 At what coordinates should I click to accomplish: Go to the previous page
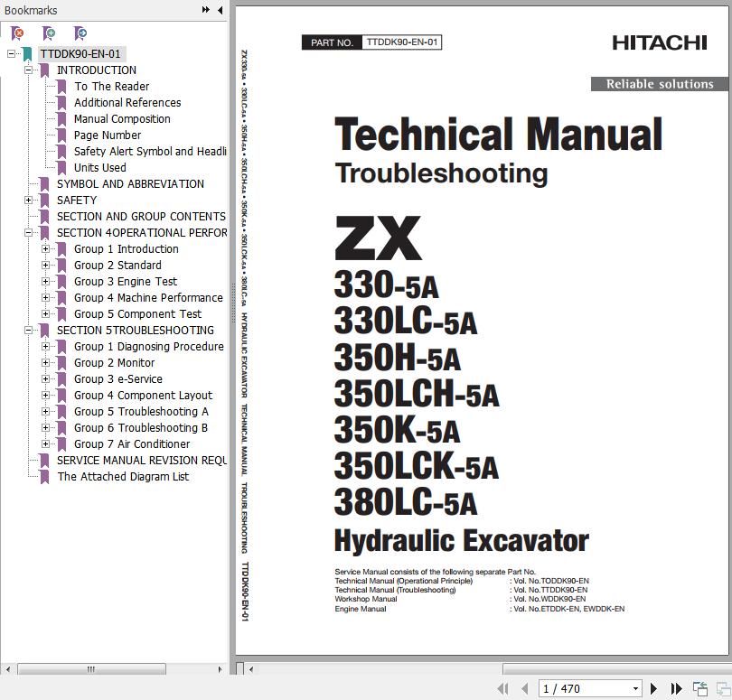(x=525, y=688)
